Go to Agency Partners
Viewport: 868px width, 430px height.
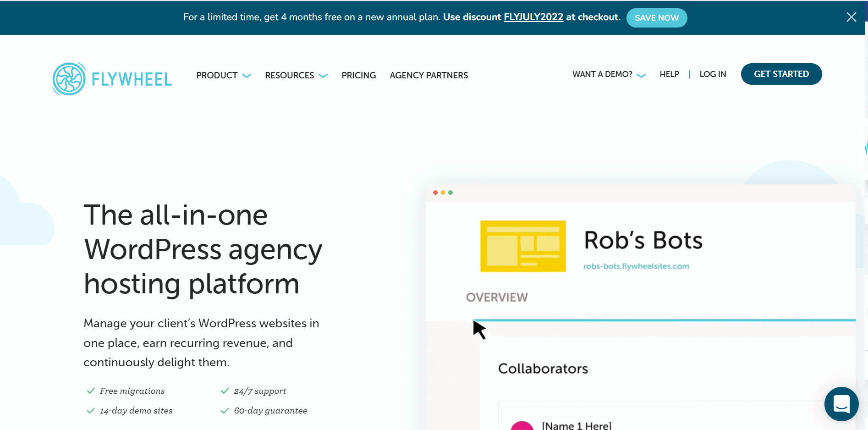(x=429, y=75)
